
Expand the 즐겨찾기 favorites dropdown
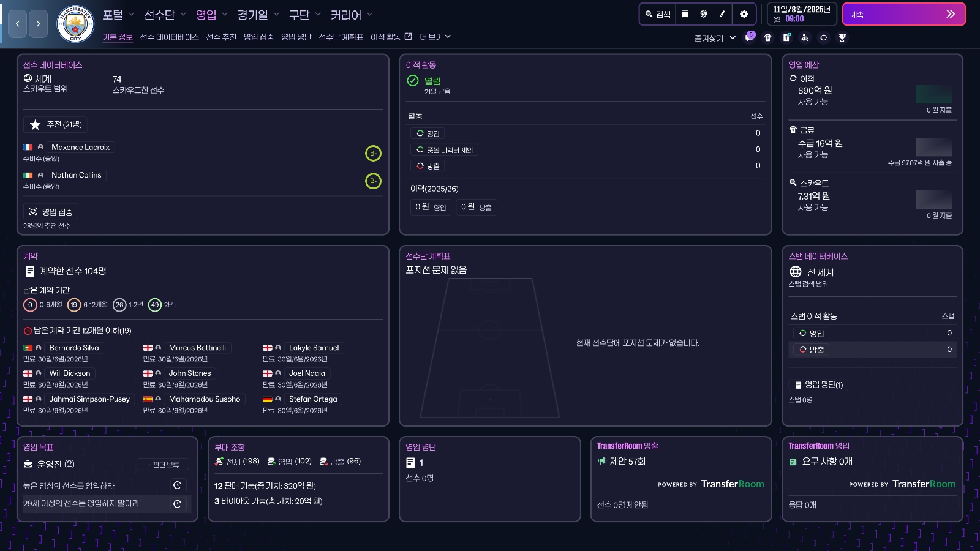[715, 38]
